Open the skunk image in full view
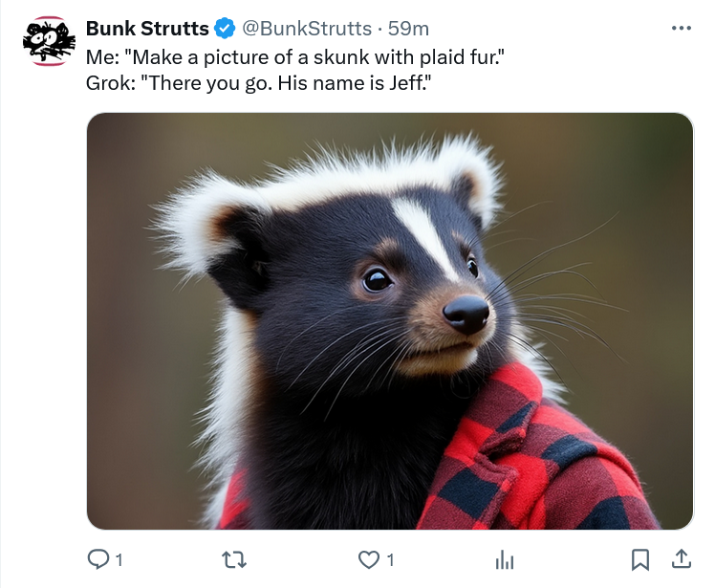This screenshot has height=588, width=715. (x=390, y=320)
